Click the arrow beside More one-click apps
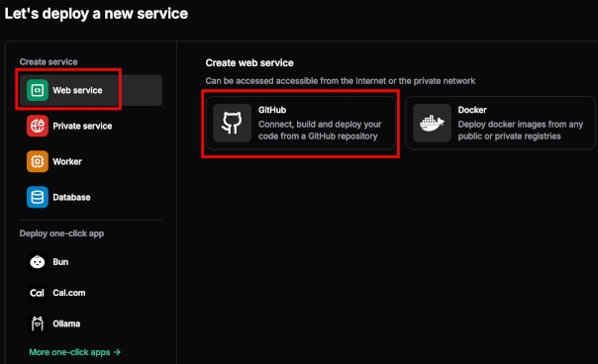The width and height of the screenshot is (598, 364). click(x=117, y=352)
